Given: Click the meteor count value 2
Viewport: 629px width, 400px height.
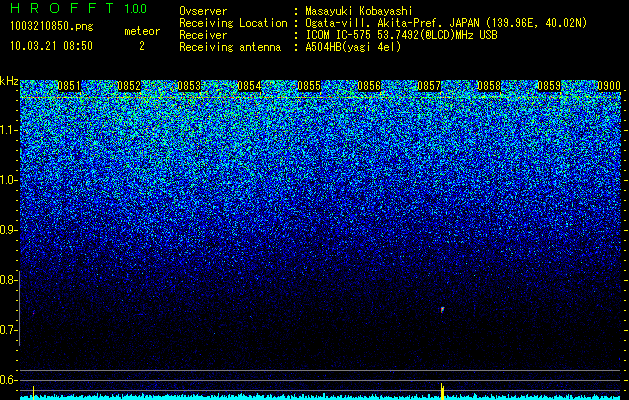Looking at the screenshot, I should pyautogui.click(x=142, y=46).
